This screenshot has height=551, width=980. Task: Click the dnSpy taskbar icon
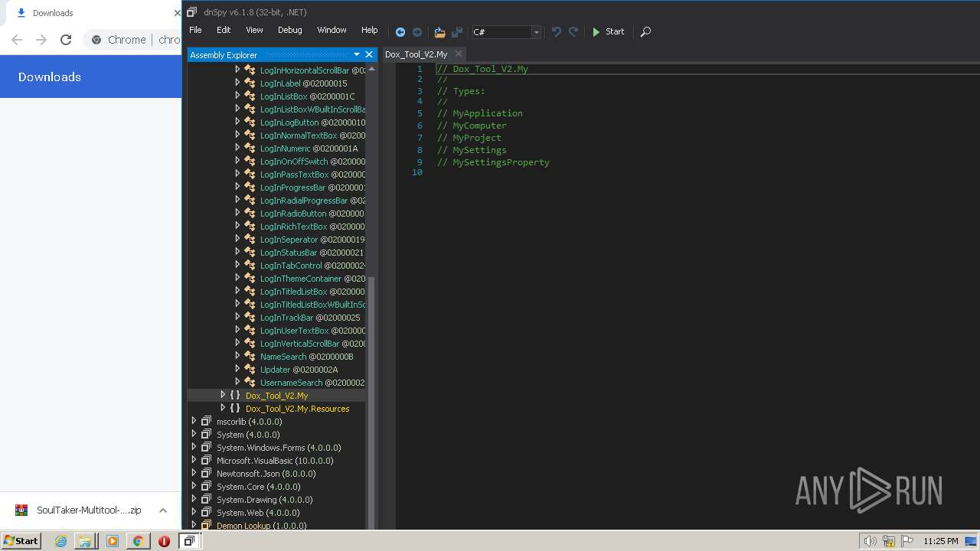click(189, 540)
